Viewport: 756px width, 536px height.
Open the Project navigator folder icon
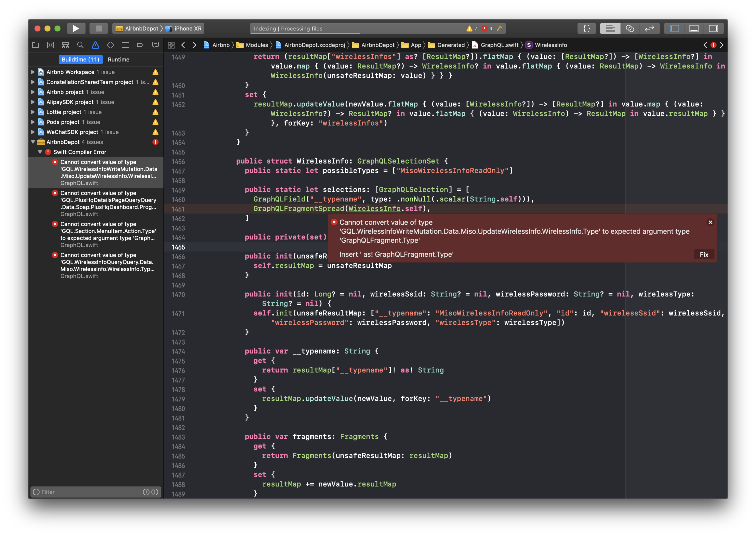[36, 45]
